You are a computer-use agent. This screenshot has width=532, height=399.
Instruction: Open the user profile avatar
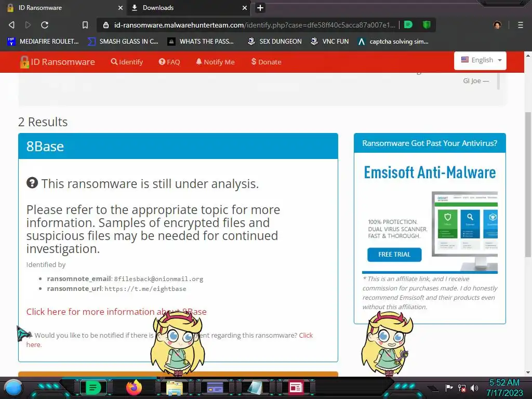click(497, 25)
